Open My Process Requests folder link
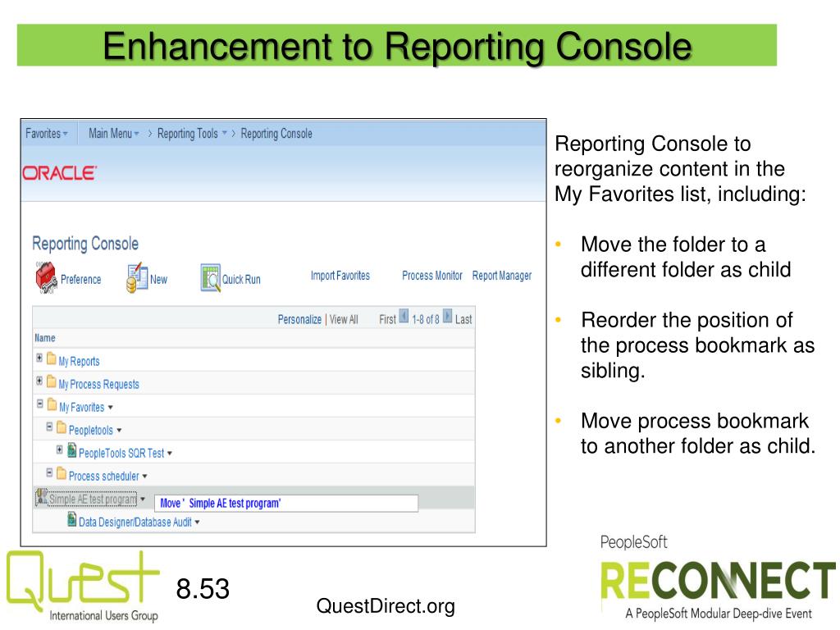The height and width of the screenshot is (630, 840). [99, 385]
